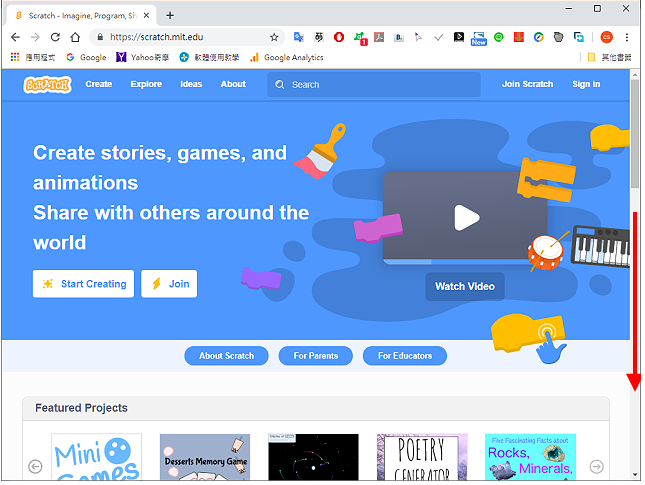
Task: Click the Join button with lightning bolt
Action: click(x=169, y=284)
